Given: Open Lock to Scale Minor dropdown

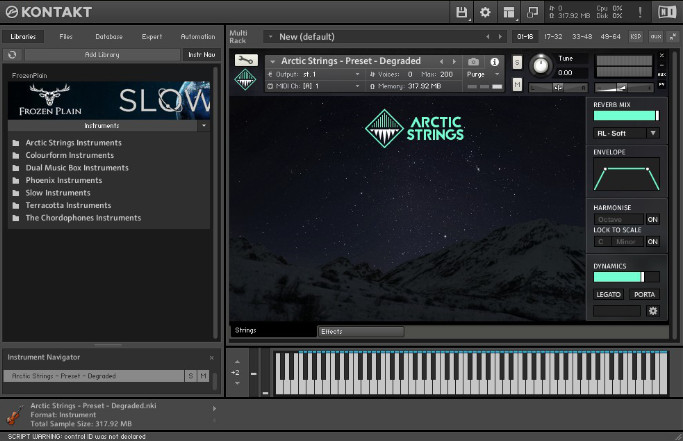Looking at the screenshot, I should click(626, 241).
